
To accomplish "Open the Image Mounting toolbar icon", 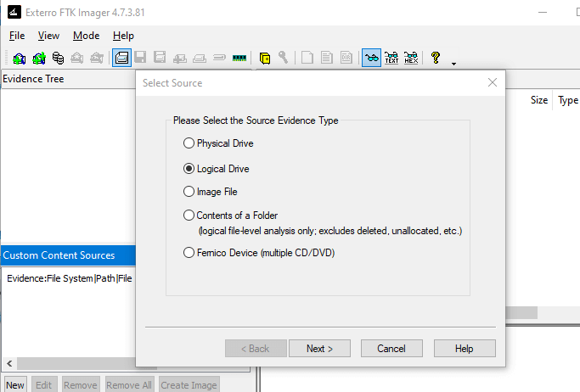I will [58, 59].
